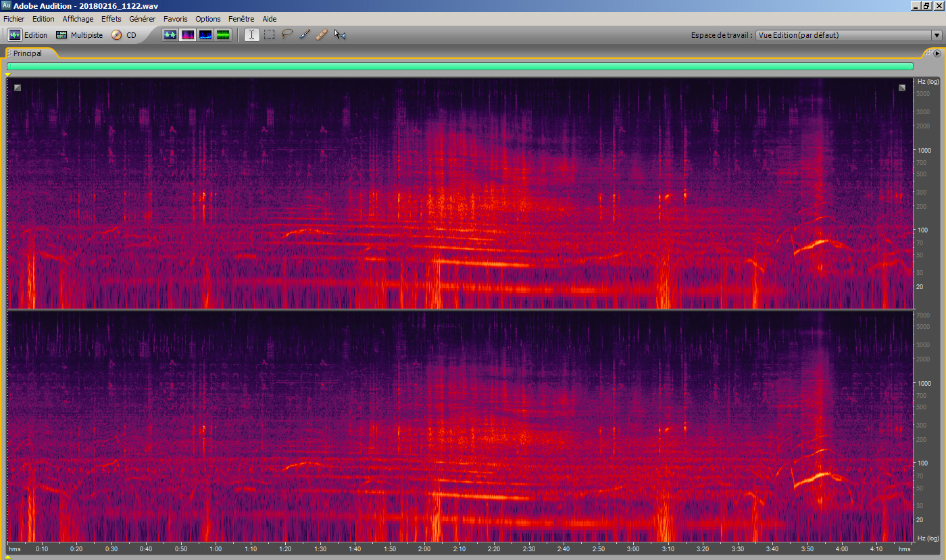Click the Principal panel tab

(x=27, y=53)
